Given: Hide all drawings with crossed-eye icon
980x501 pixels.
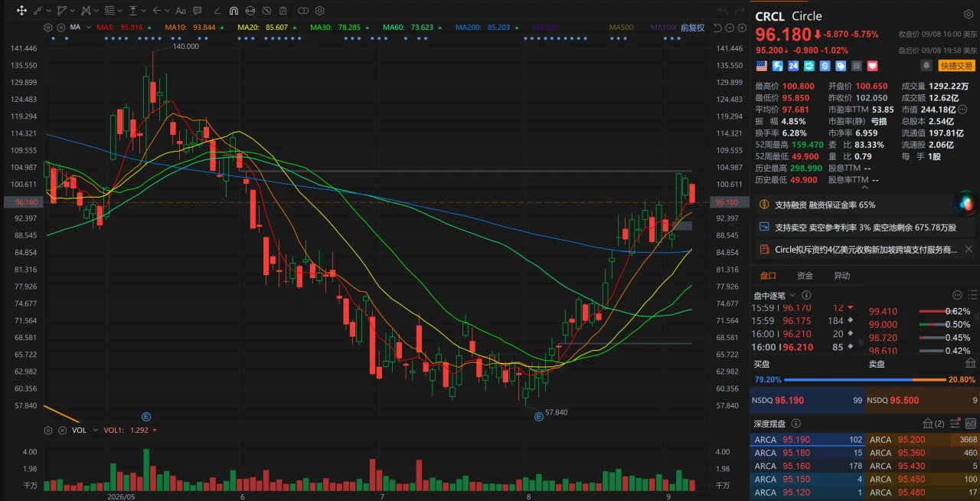Looking at the screenshot, I should coord(266,11).
